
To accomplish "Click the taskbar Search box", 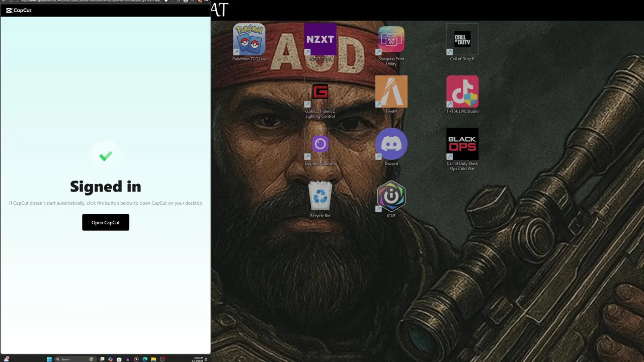I will [x=75, y=359].
